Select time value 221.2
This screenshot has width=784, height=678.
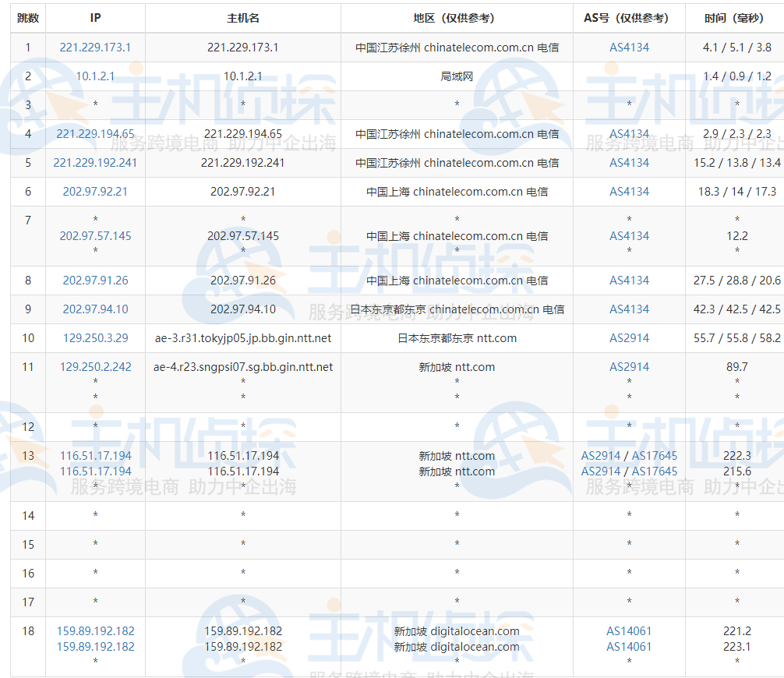[737, 631]
